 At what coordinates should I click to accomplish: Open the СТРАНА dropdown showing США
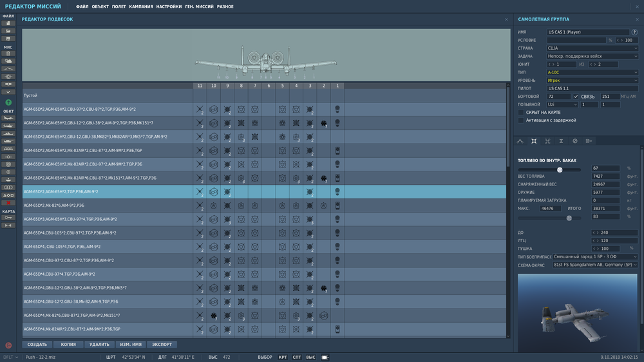click(592, 48)
